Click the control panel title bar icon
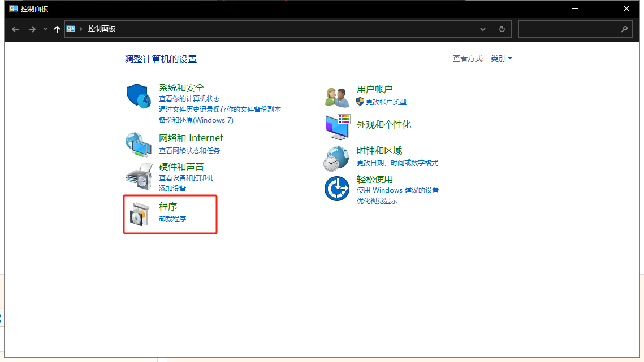644x362 pixels. pyautogui.click(x=13, y=8)
